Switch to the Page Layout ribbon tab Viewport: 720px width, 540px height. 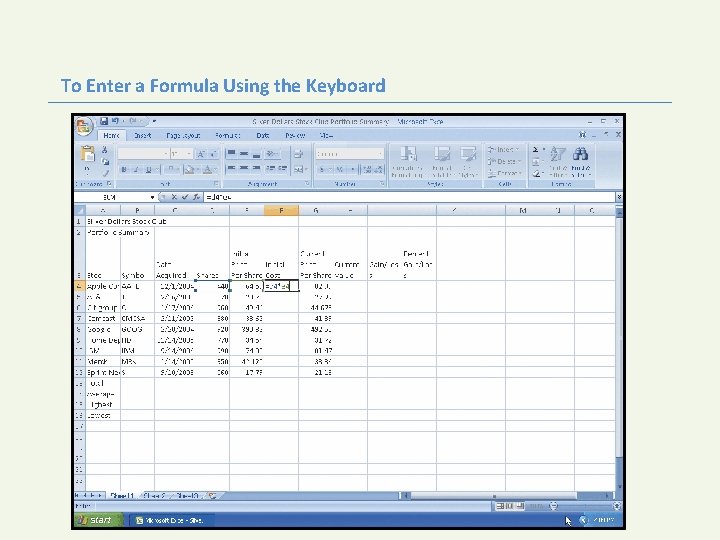point(183,135)
